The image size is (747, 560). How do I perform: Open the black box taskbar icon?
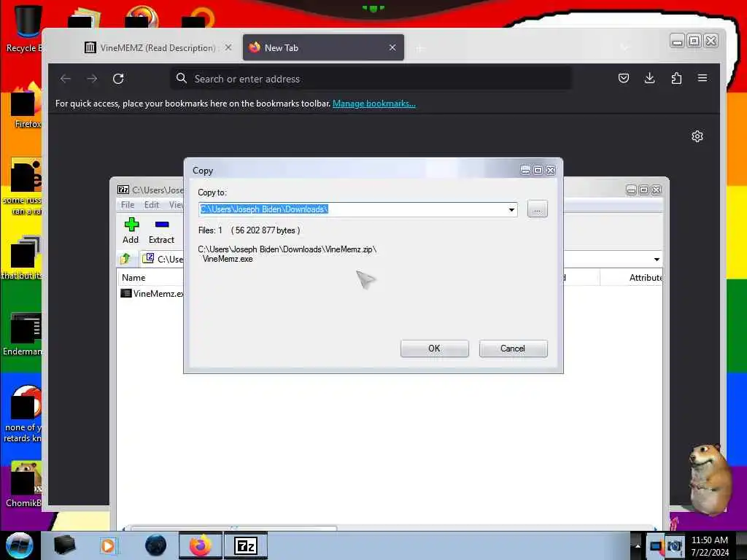(x=64, y=545)
